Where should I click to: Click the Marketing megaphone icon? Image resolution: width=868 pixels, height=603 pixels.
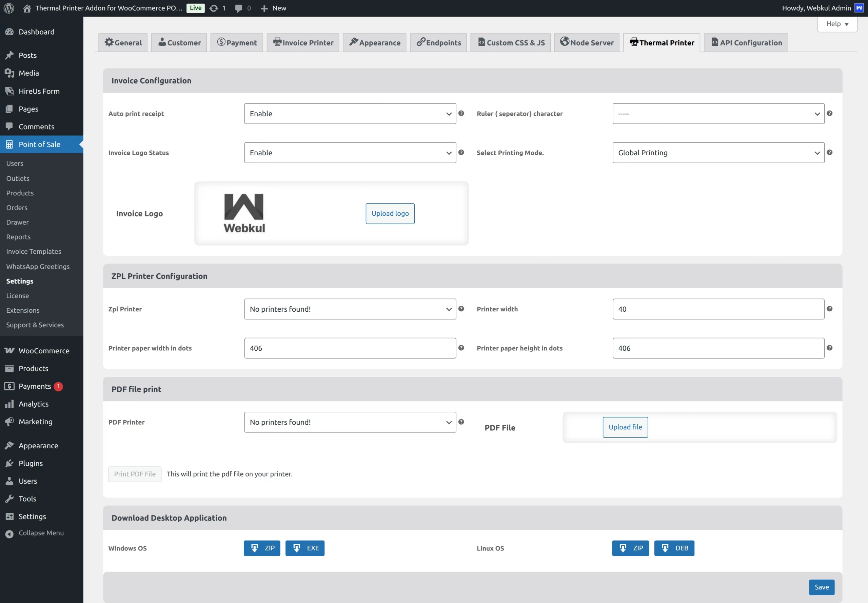coord(10,422)
